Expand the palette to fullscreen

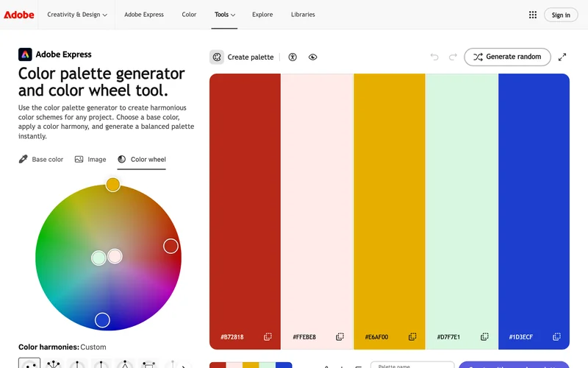point(562,57)
